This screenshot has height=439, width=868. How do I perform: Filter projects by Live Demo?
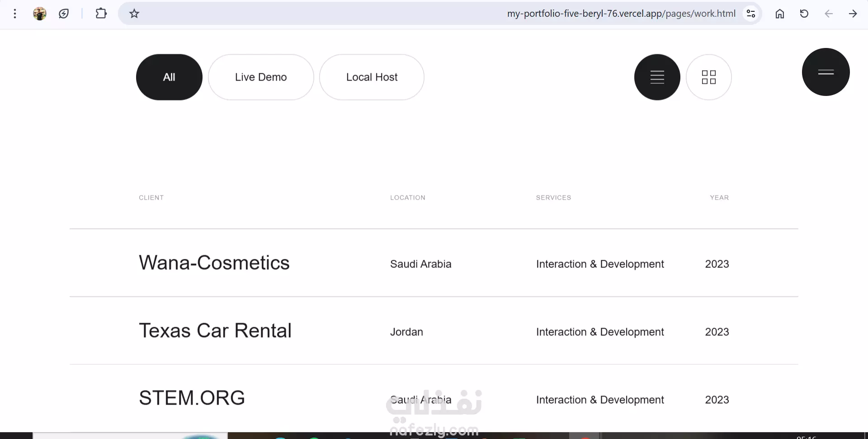(x=261, y=77)
